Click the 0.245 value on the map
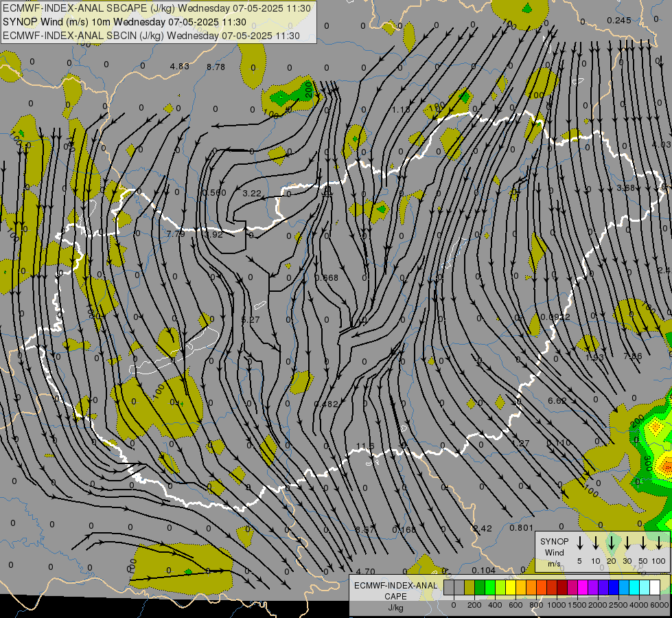The image size is (672, 618). click(x=619, y=21)
